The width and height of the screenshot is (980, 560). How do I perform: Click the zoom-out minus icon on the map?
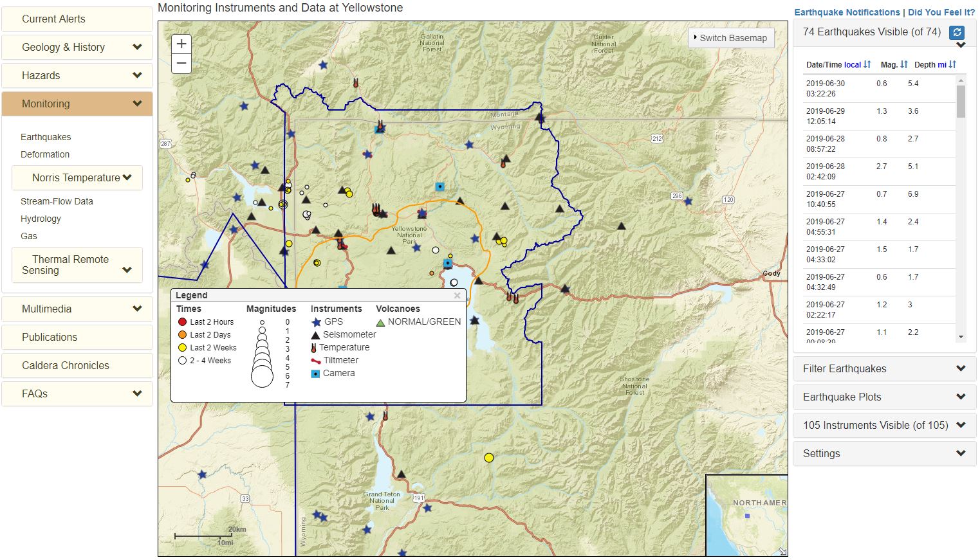181,63
